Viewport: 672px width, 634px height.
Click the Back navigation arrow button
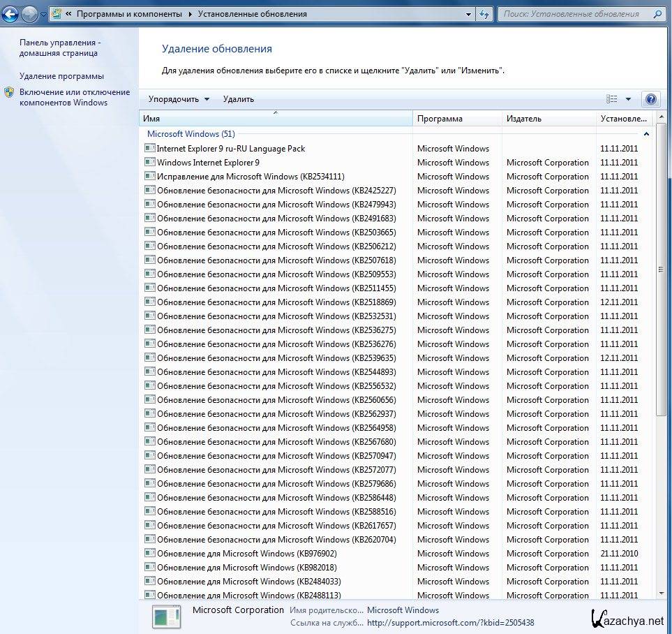[10, 13]
